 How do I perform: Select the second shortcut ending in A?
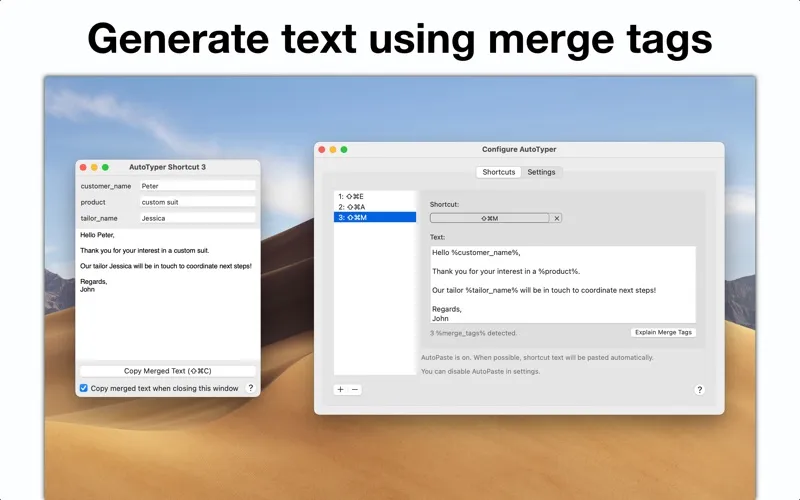pyautogui.click(x=374, y=206)
